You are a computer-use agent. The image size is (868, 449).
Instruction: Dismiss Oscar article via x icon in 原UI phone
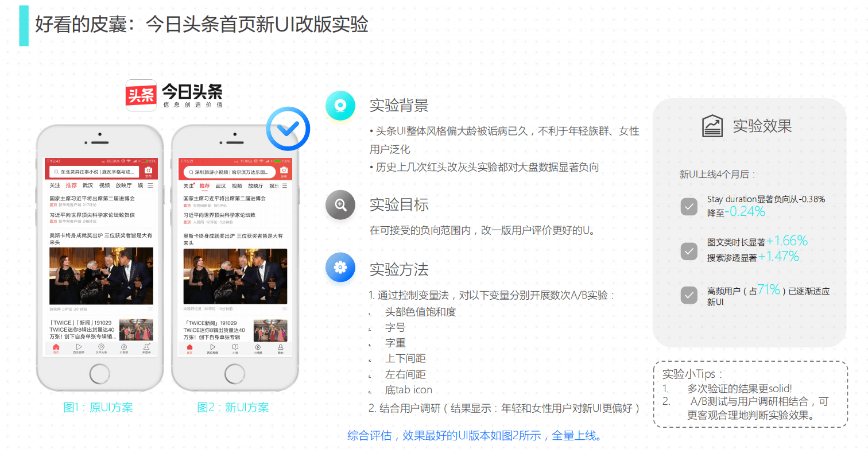[150, 309]
